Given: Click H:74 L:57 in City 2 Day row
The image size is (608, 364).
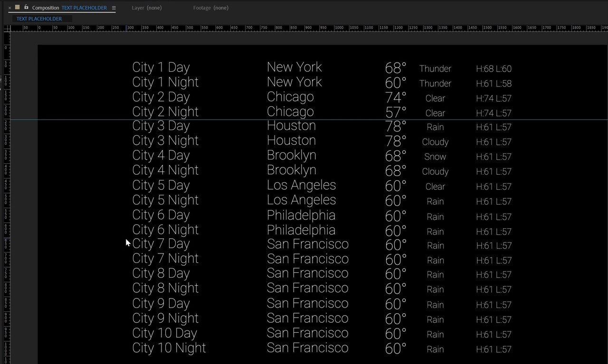Looking at the screenshot, I should click(x=494, y=98).
